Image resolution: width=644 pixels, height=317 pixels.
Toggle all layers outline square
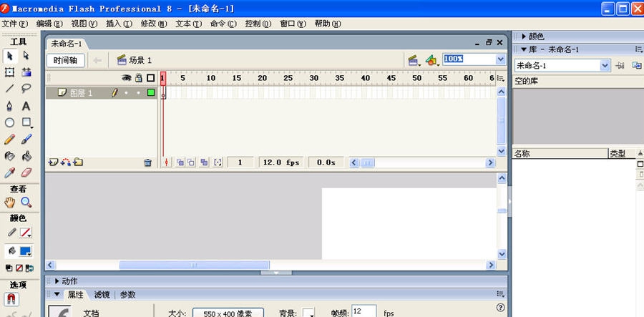(151, 78)
